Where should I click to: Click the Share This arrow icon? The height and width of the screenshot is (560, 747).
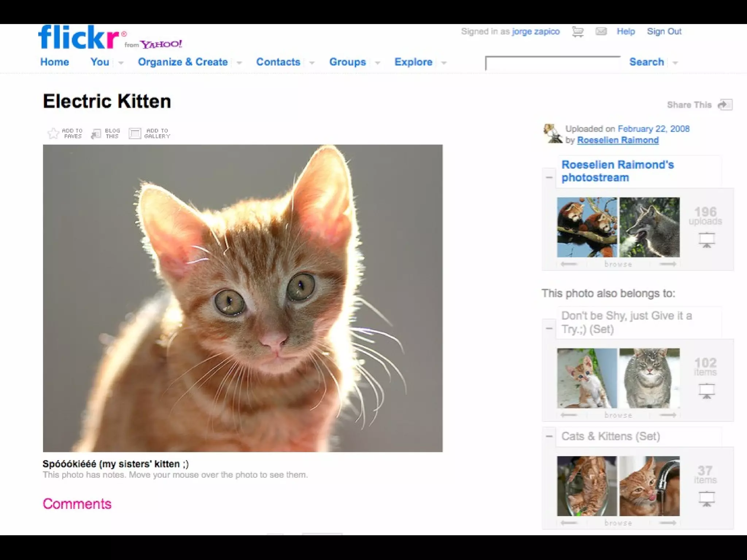(x=725, y=105)
